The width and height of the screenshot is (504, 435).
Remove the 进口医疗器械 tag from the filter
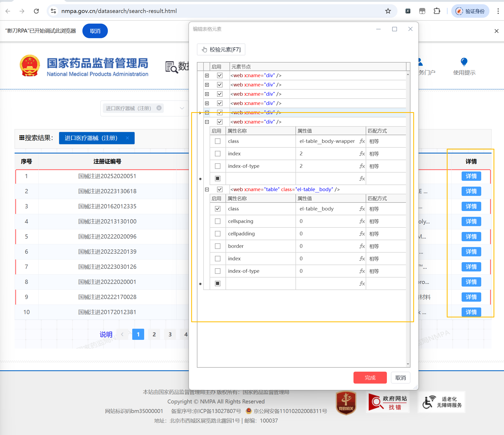coord(159,108)
